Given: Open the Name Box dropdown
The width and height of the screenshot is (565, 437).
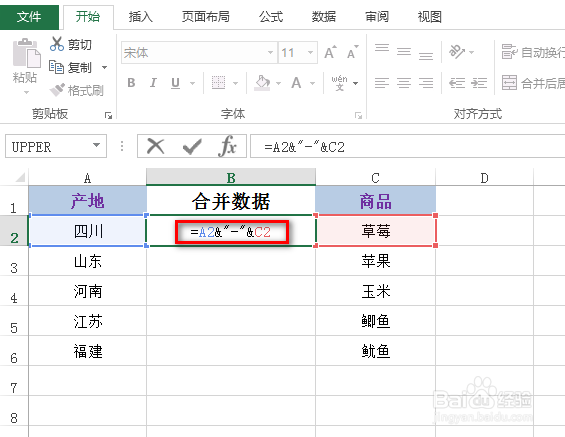Looking at the screenshot, I should 96,146.
